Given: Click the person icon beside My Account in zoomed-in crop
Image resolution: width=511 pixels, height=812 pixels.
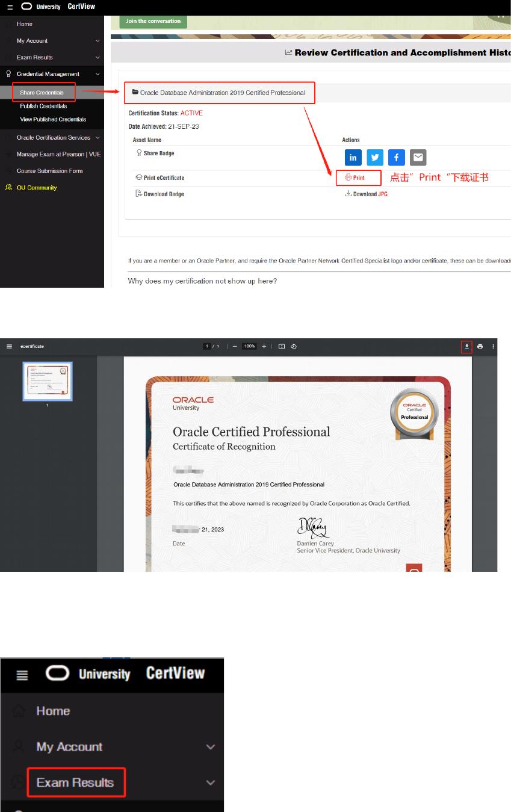Looking at the screenshot, I should [x=18, y=746].
